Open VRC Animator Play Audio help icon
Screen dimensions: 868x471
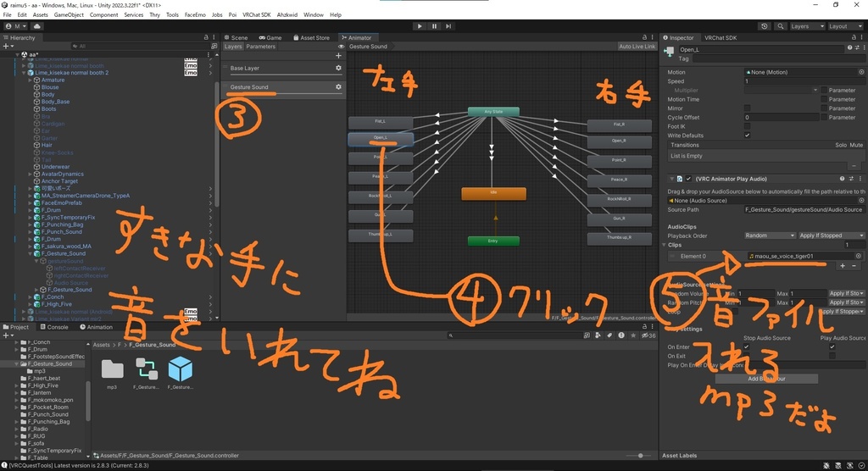pyautogui.click(x=842, y=179)
